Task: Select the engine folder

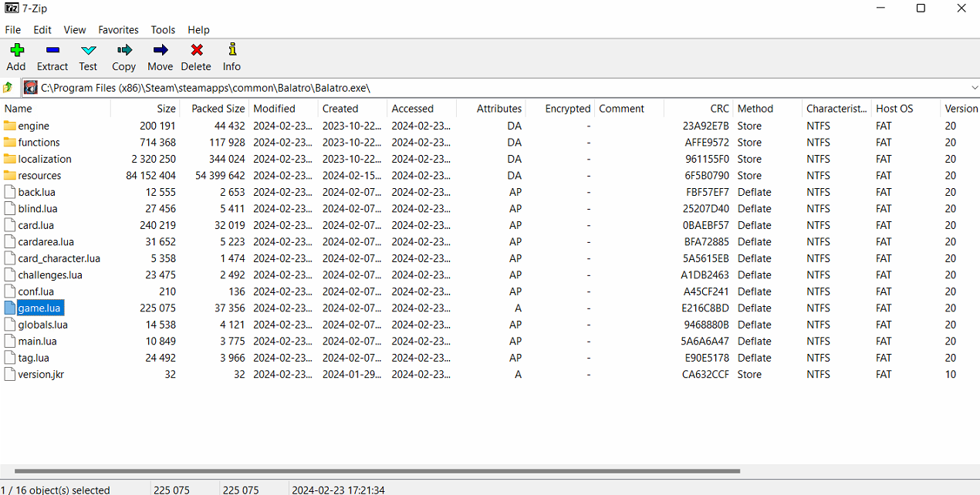Action: coord(33,126)
